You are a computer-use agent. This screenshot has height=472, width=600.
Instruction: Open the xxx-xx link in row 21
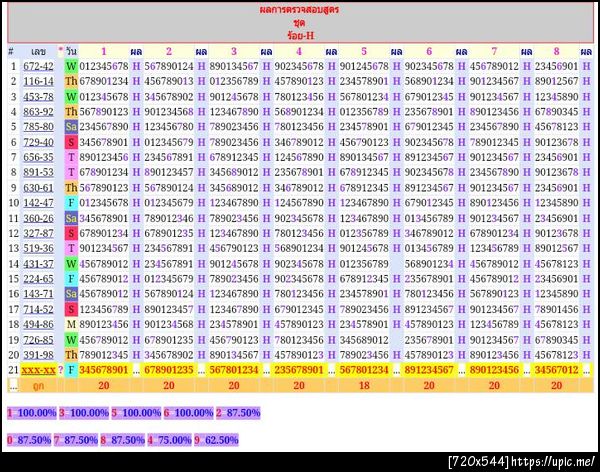[x=38, y=370]
